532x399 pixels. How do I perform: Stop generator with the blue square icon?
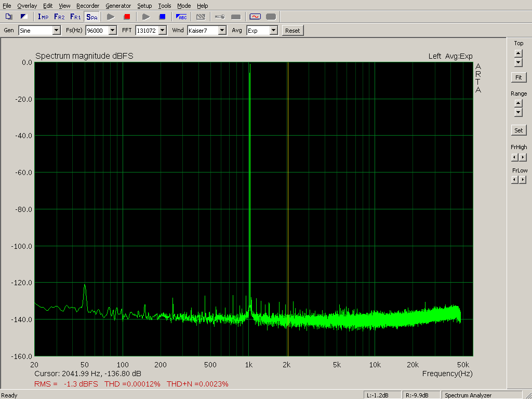(x=162, y=17)
